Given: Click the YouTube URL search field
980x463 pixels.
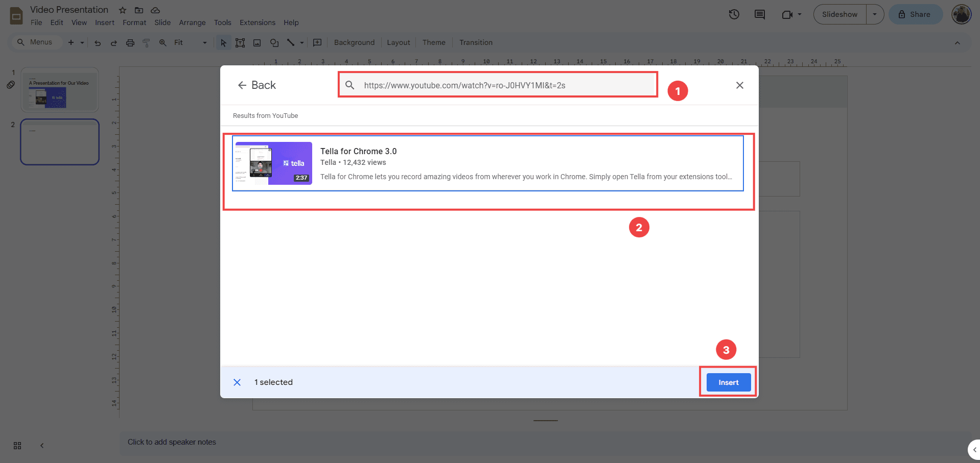Looking at the screenshot, I should click(x=498, y=85).
